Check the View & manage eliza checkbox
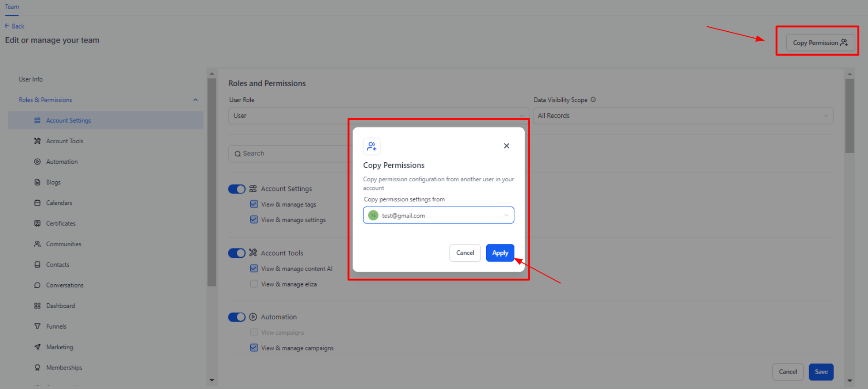 click(x=254, y=284)
